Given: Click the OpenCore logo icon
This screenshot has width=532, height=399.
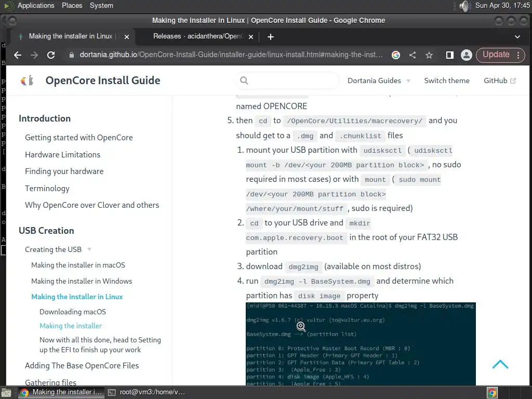Looking at the screenshot, I should pyautogui.click(x=27, y=81).
